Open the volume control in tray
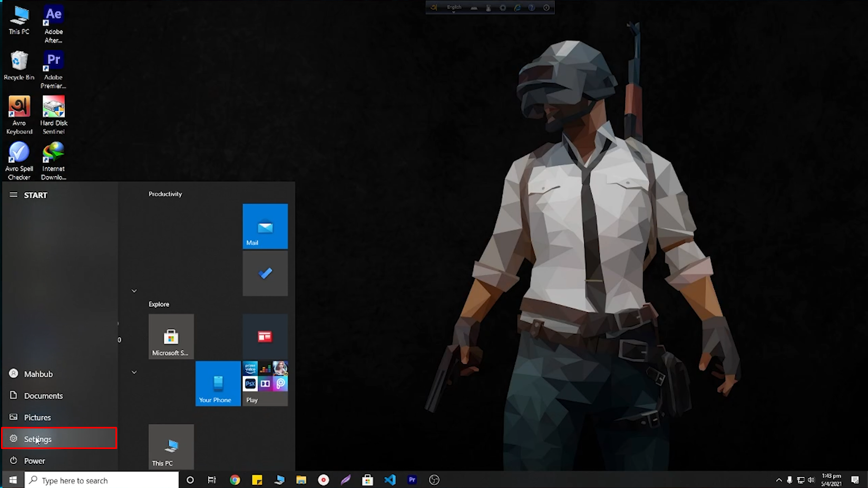This screenshot has width=868, height=488. pyautogui.click(x=811, y=480)
